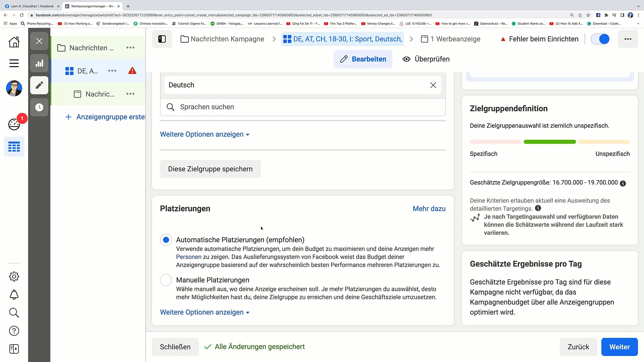Remove the Deutsch language with X
644x362 pixels.
coord(433,85)
